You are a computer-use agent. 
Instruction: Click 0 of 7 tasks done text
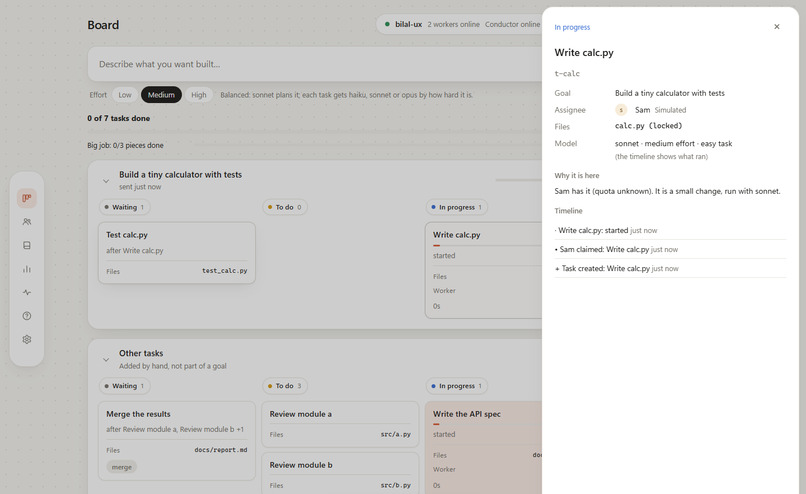click(x=119, y=118)
